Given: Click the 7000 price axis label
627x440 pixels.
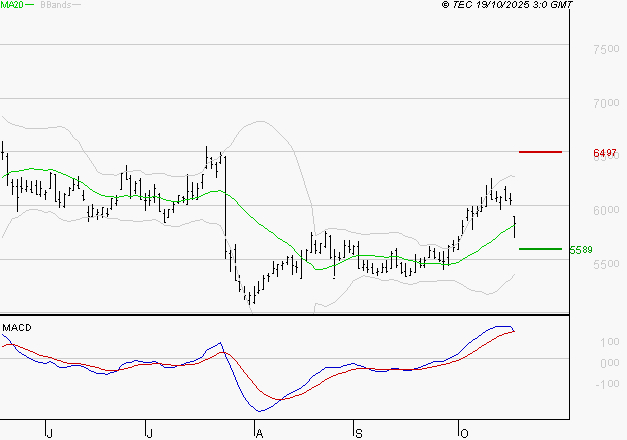Looking at the screenshot, I should pyautogui.click(x=606, y=103).
